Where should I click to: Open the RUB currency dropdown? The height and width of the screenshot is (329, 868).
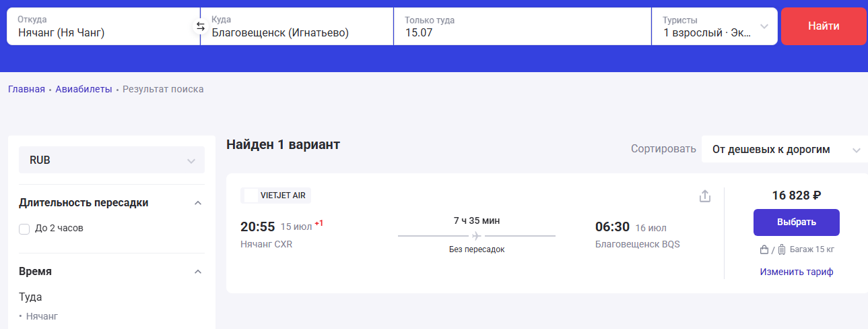click(x=112, y=160)
